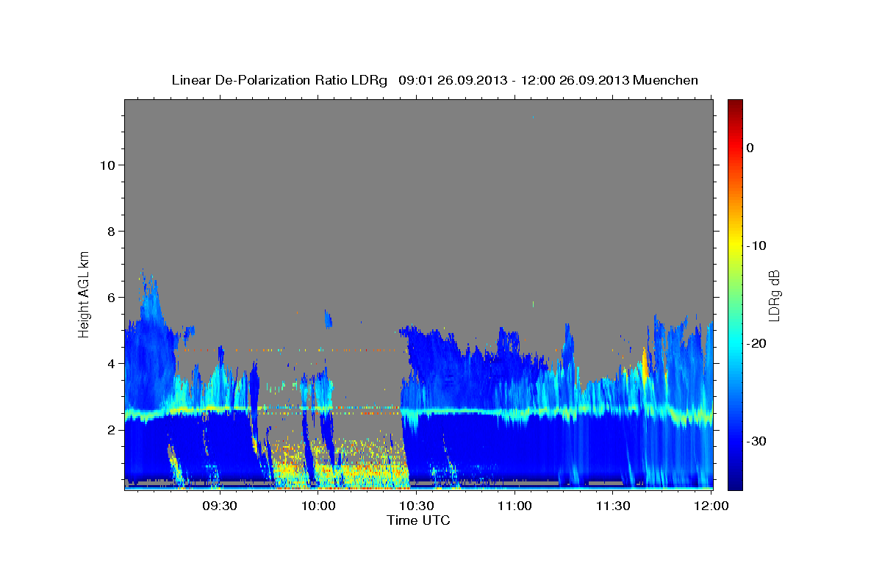Click the height tick label '4'
The width and height of the screenshot is (882, 588).
[110, 363]
